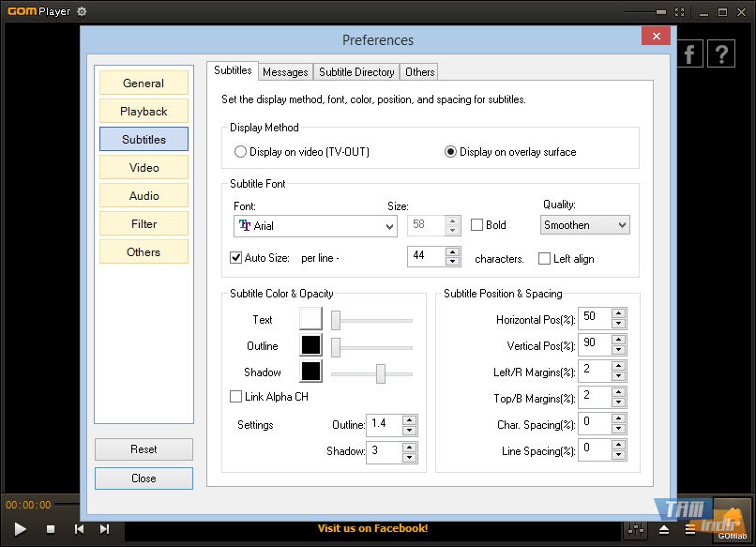756x547 pixels.
Task: Open the Playback preferences category
Action: [144, 112]
